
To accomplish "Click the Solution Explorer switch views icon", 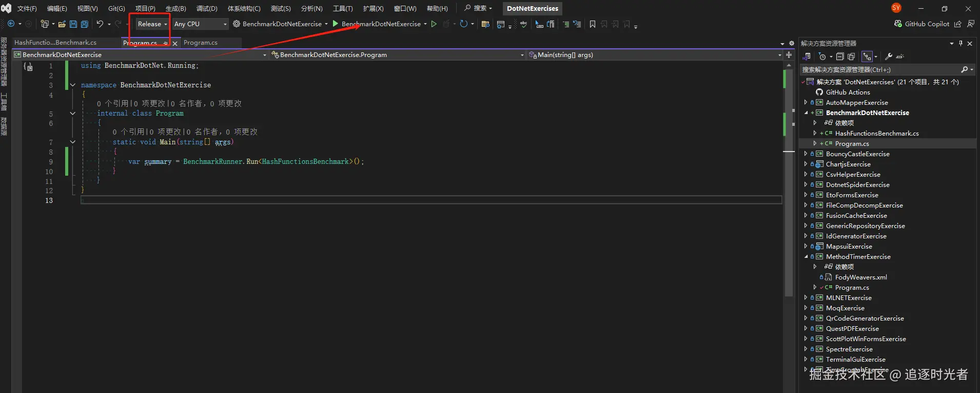I will [807, 57].
